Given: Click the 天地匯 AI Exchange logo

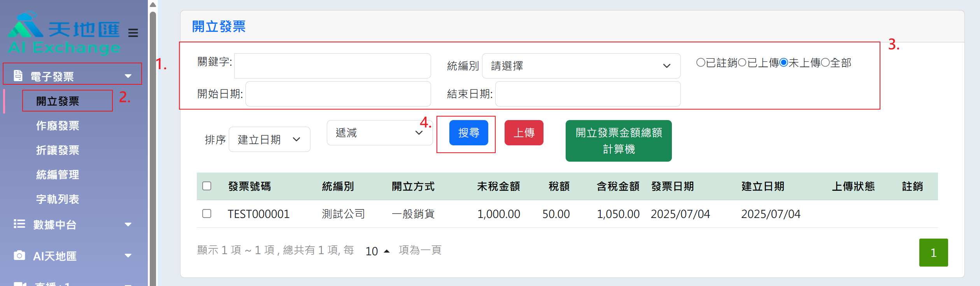Looking at the screenshot, I should (x=64, y=34).
